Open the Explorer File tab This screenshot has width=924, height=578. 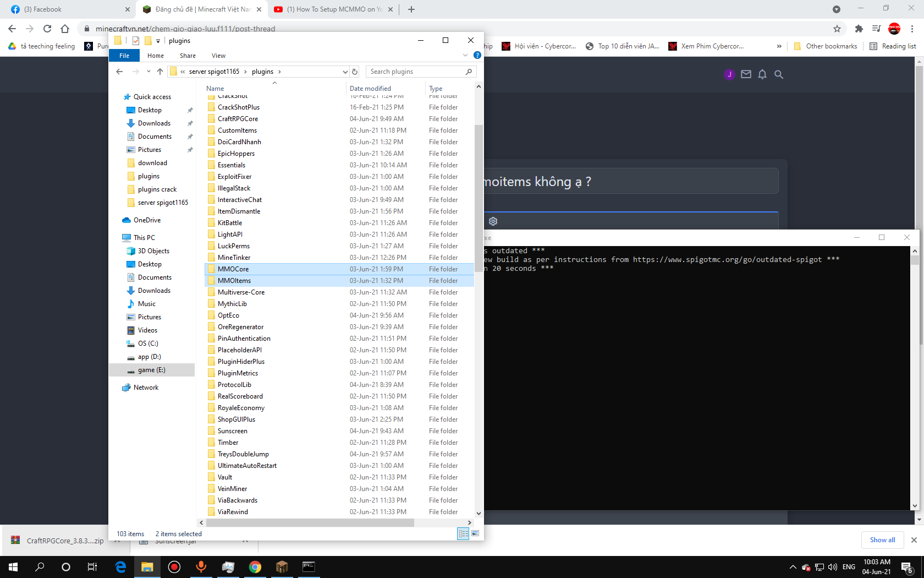click(124, 56)
